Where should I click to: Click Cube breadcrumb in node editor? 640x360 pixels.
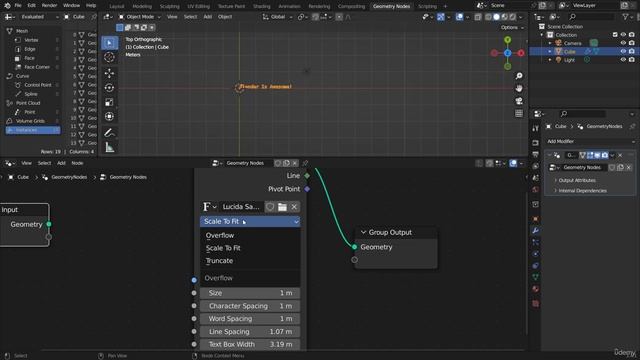pos(19,177)
